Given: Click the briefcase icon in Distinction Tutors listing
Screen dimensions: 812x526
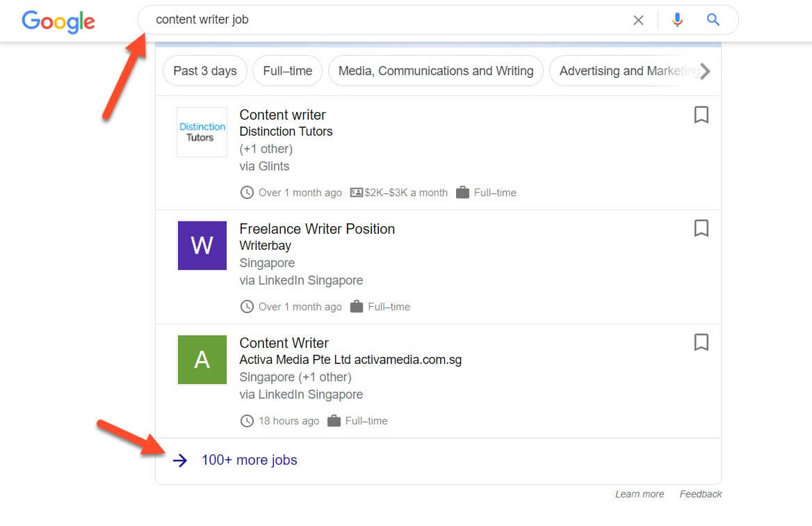Looking at the screenshot, I should tap(462, 192).
